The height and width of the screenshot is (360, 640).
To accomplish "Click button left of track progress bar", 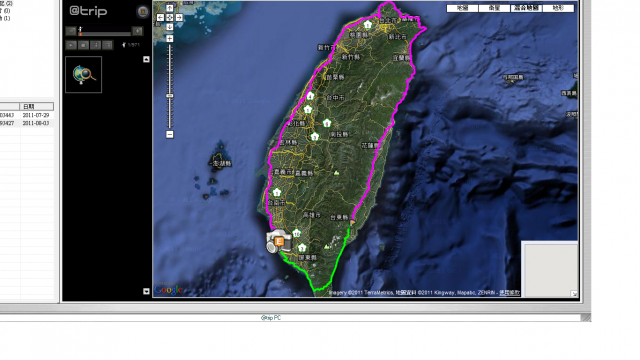I will coord(71,31).
